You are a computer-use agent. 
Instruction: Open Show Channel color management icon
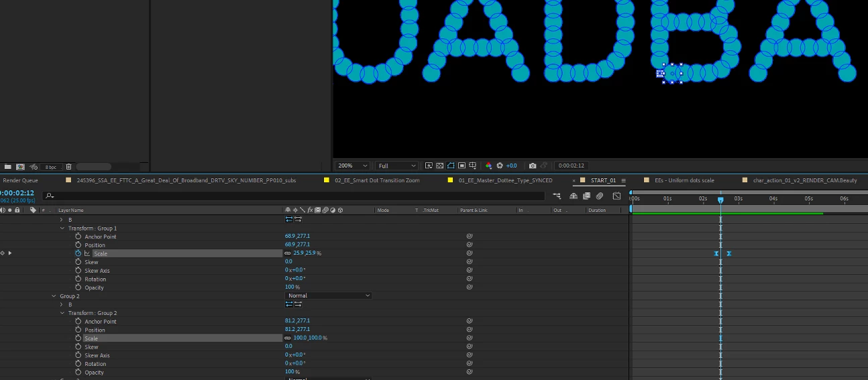pyautogui.click(x=488, y=166)
